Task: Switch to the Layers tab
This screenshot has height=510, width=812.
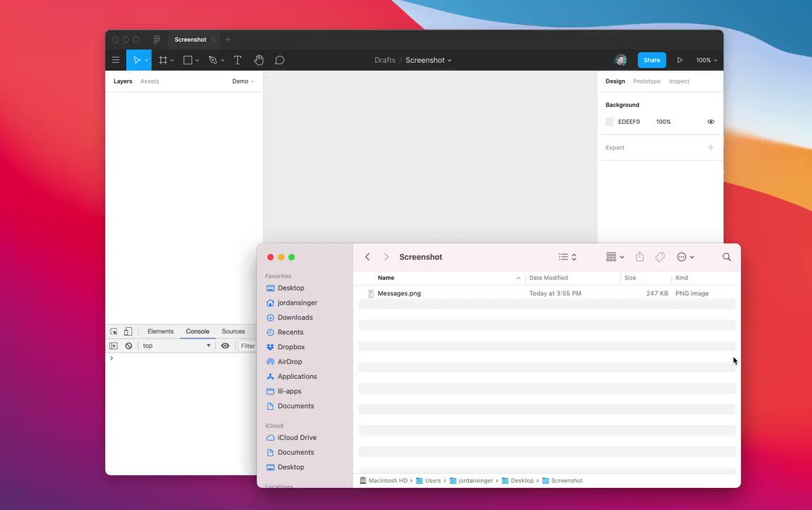Action: click(123, 81)
